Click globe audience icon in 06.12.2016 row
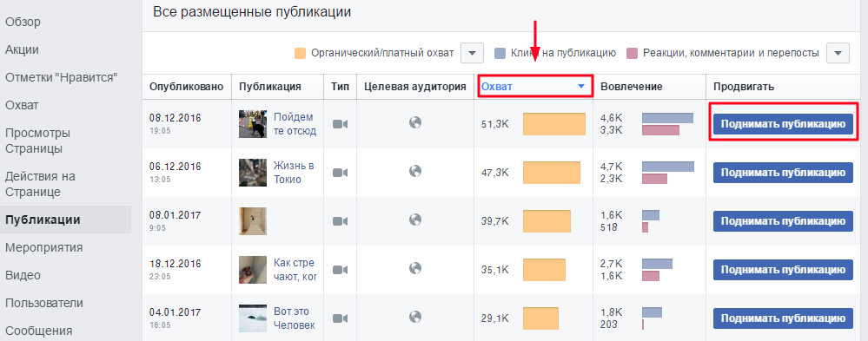 tap(415, 171)
